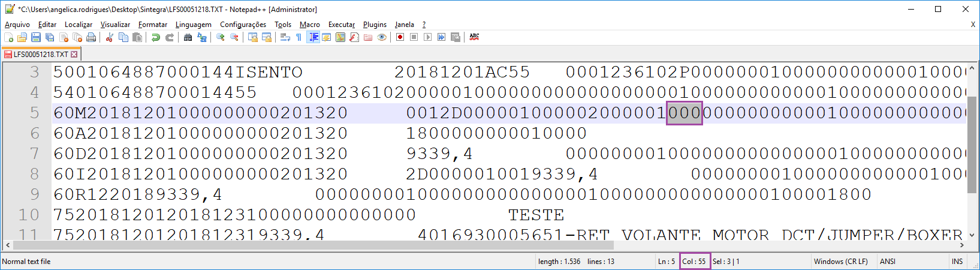
Task: Click the save recorded macro icon
Action: coord(456,37)
